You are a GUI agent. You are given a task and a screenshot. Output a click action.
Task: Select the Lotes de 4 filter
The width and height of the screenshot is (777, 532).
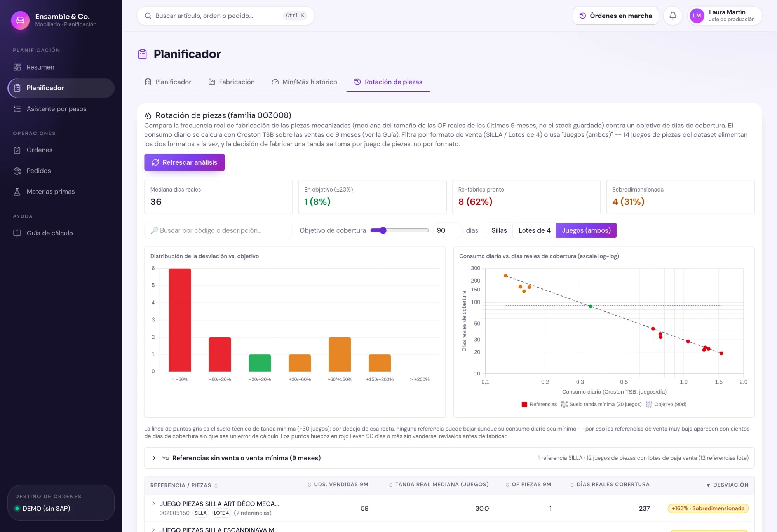click(x=534, y=230)
